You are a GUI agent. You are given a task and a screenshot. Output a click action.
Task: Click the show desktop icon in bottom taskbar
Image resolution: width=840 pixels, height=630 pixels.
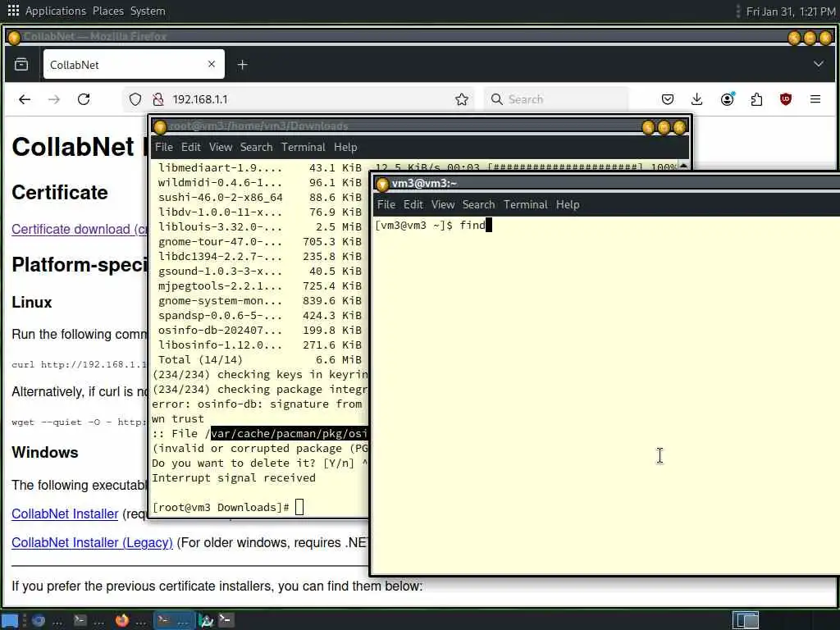coord(10,620)
